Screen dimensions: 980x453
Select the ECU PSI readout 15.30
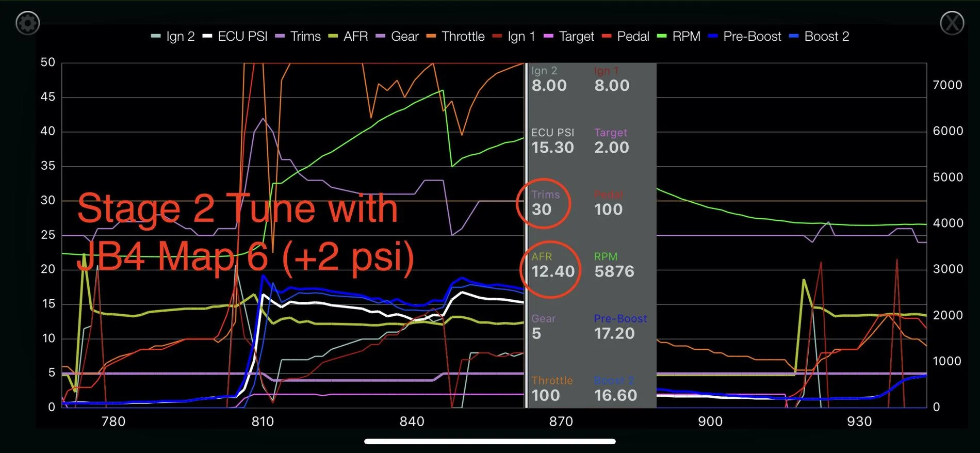point(552,141)
